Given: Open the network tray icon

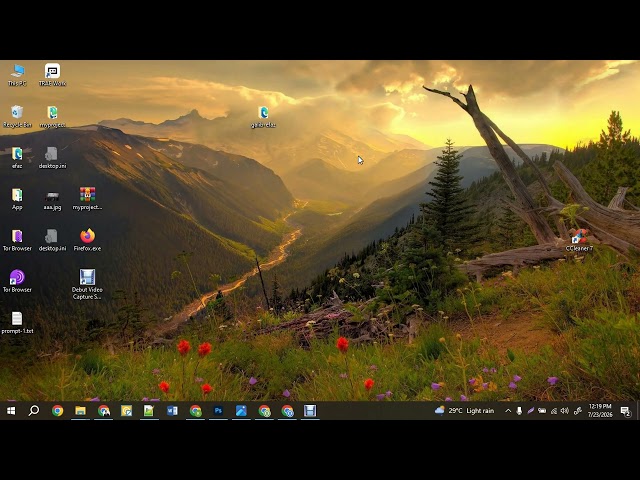Looking at the screenshot, I should coord(554,411).
